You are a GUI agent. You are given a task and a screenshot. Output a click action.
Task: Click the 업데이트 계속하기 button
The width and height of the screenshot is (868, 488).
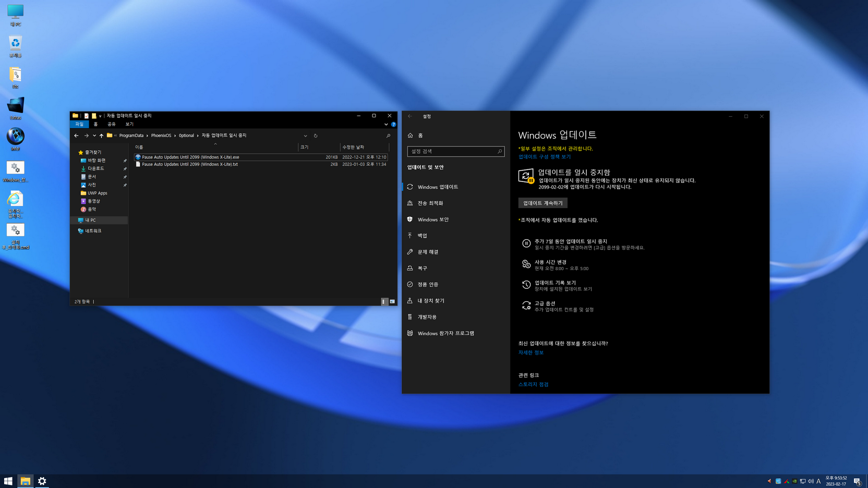point(542,203)
